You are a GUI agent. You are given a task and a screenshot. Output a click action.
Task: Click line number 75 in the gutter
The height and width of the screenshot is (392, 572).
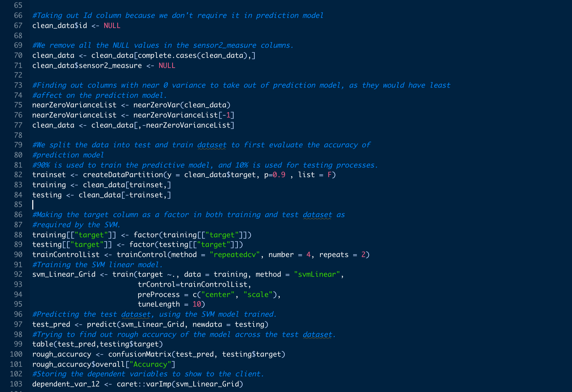coord(18,105)
